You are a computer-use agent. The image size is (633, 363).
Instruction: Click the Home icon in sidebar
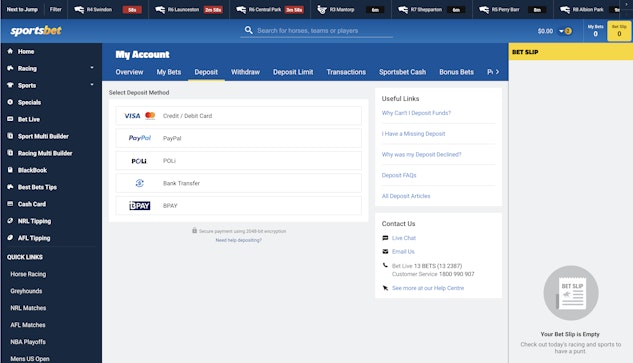[10, 51]
